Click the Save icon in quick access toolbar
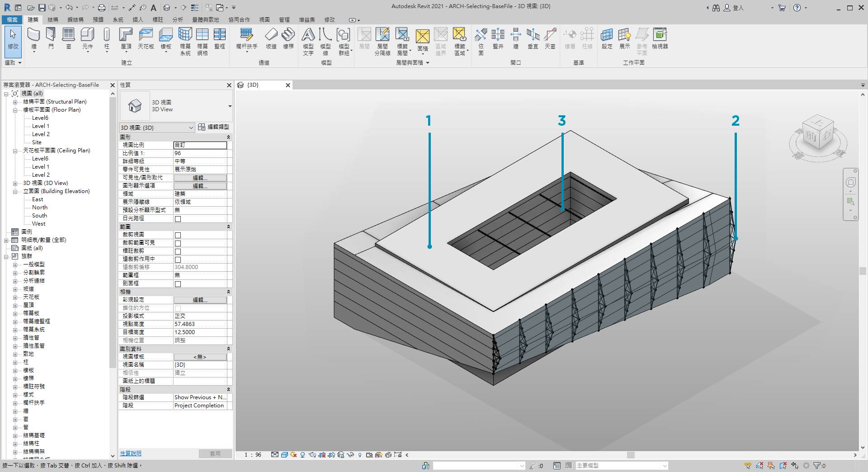This screenshot has height=472, width=868. (42, 8)
